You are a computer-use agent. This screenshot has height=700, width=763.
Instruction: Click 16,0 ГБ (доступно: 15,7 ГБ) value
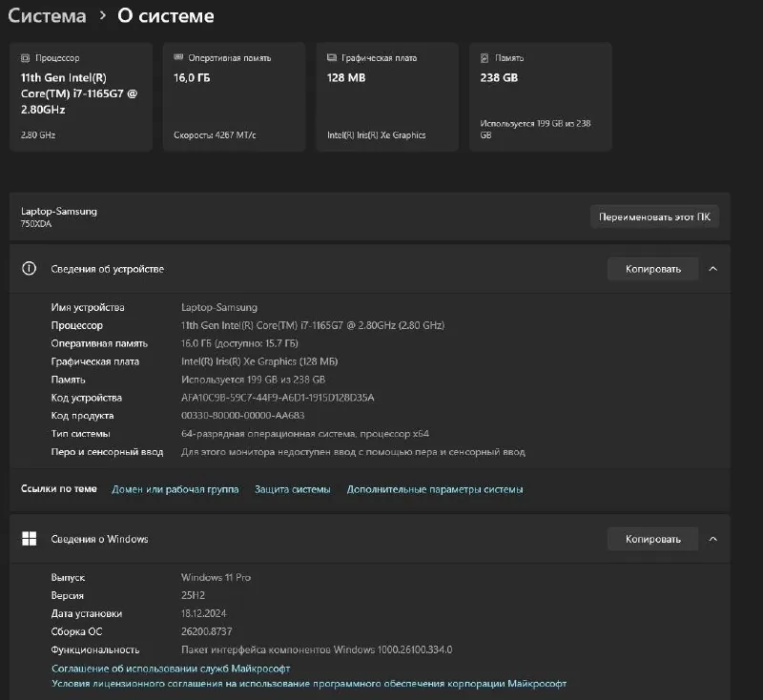tap(239, 343)
